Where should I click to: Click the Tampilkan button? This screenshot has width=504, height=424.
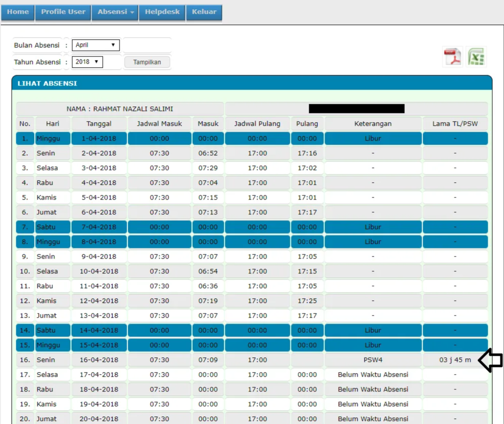coord(147,62)
